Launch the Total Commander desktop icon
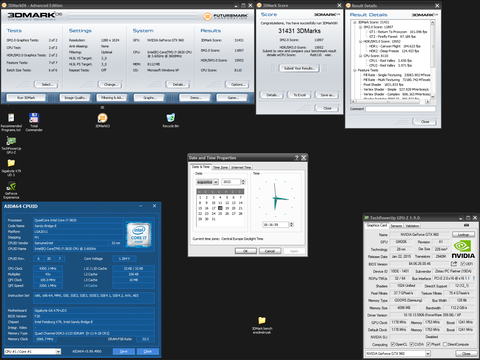480x360 pixels. [x=34, y=118]
